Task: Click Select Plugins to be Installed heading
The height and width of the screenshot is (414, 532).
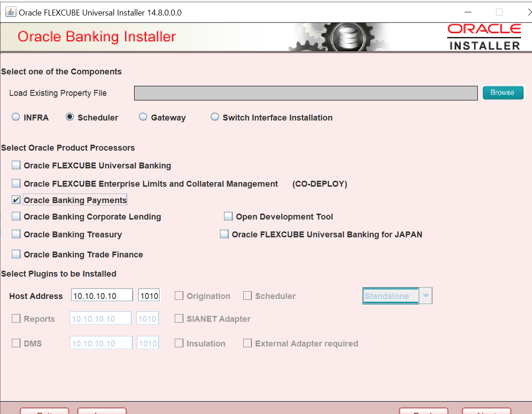Action: tap(59, 273)
